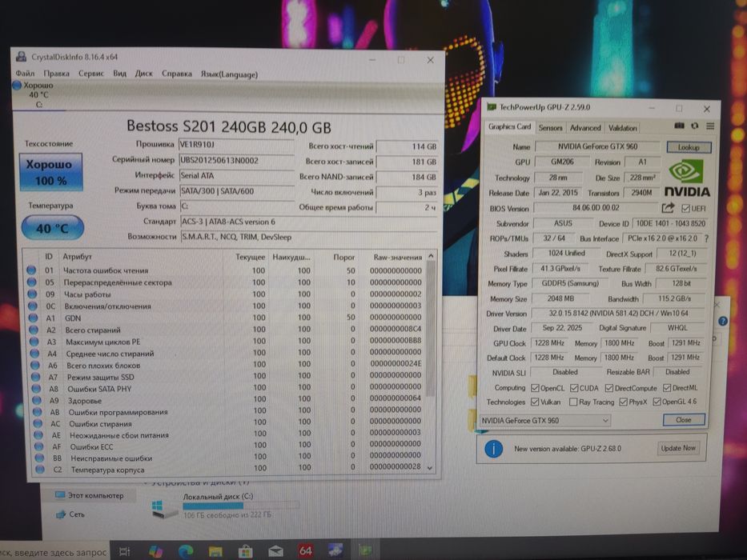The height and width of the screenshot is (560, 747).
Task: Open the NVIDIA GeForce GTX 960 dropdown
Action: 544,421
